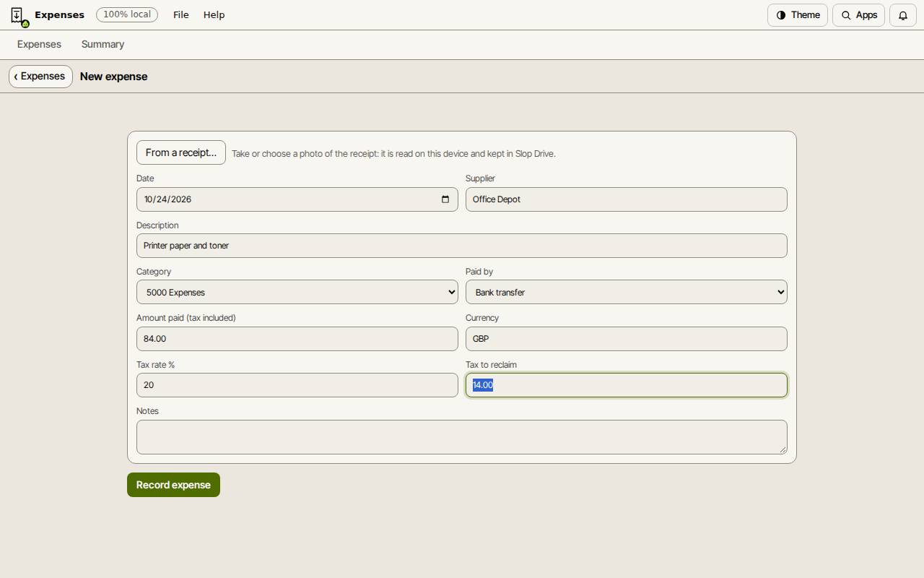Viewport: 924px width, 578px height.
Task: Click the Amount paid (tax included) label
Action: 186,318
